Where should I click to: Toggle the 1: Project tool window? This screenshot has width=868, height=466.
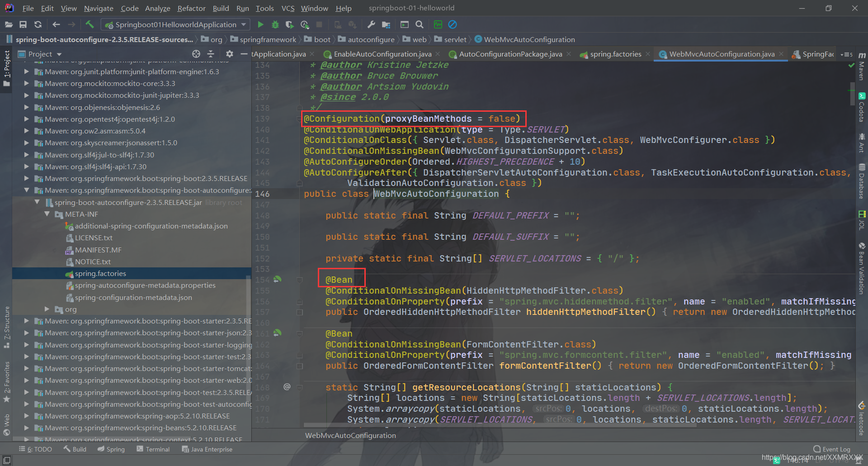pyautogui.click(x=6, y=70)
